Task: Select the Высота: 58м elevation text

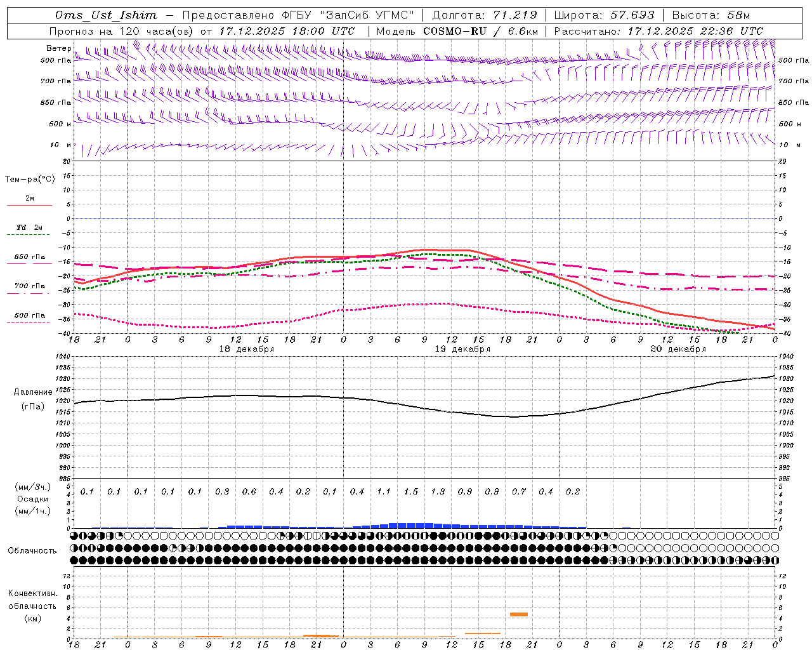Action: 710,15
